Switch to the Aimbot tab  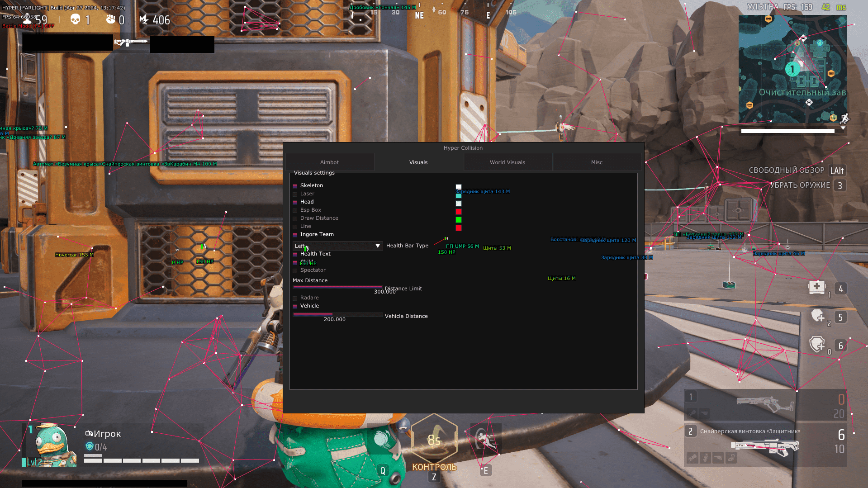point(329,162)
